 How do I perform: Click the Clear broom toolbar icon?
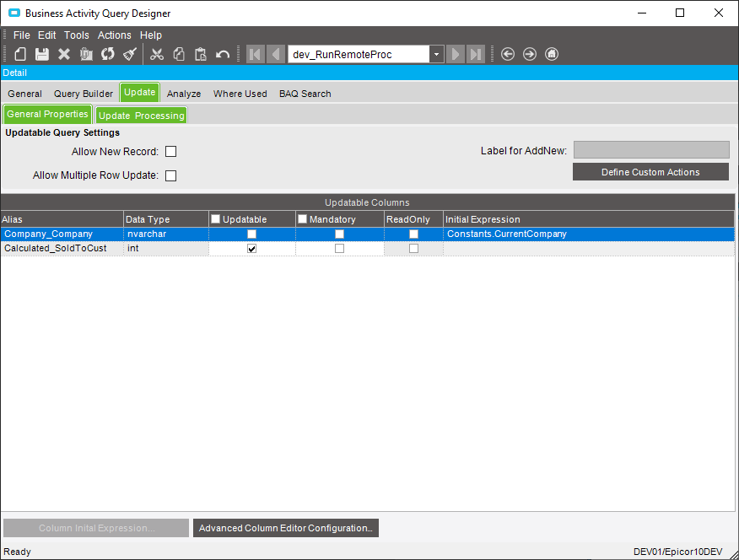pyautogui.click(x=130, y=54)
